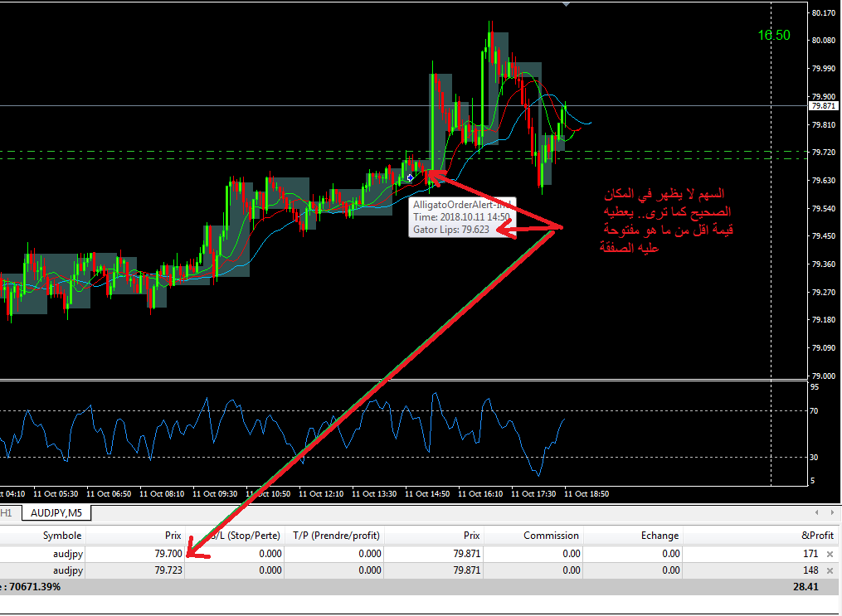
Task: Click the RSI 70 level on scale
Action: [815, 410]
